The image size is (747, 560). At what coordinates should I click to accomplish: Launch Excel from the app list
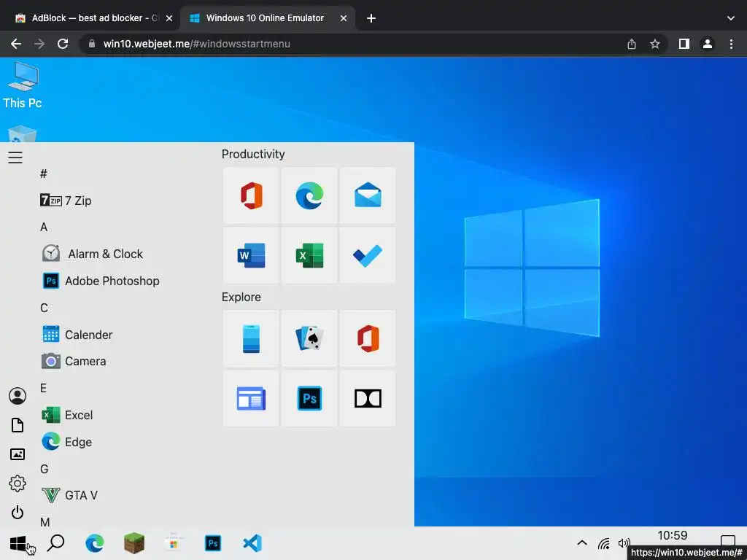pyautogui.click(x=67, y=415)
